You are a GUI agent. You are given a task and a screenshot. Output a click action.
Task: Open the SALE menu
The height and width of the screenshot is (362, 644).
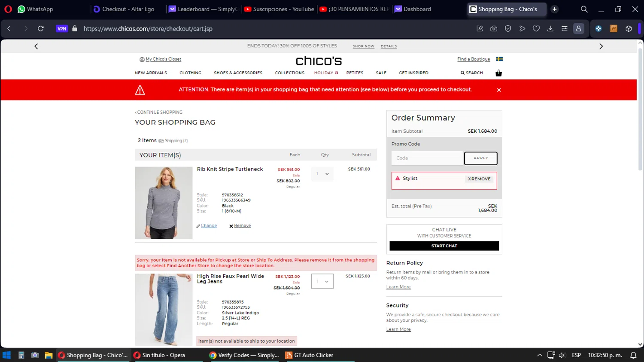[x=381, y=73]
